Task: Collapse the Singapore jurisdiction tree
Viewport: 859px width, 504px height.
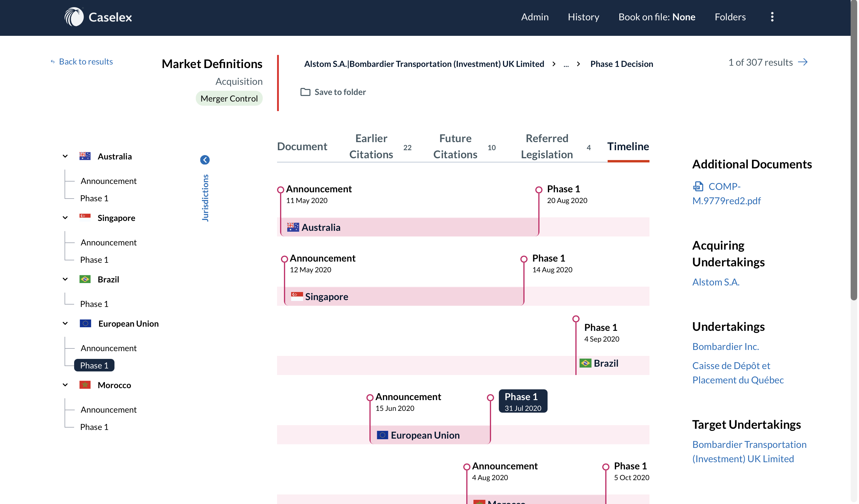Action: (x=65, y=218)
